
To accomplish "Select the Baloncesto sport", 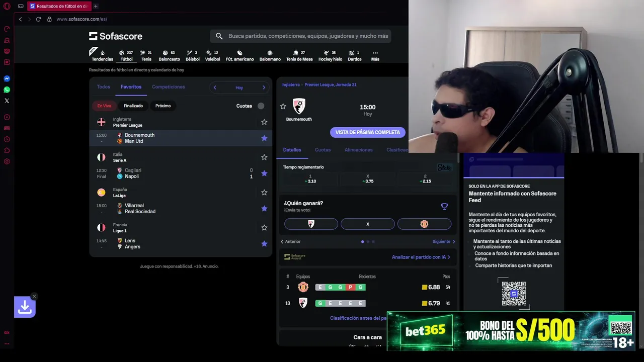I will pos(169,55).
